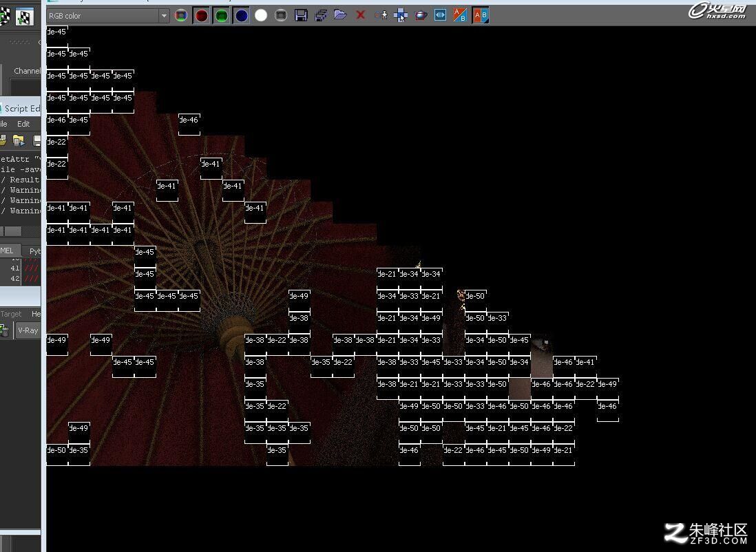This screenshot has width=756, height=552.
Task: Toggle the red channel button
Action: click(201, 16)
